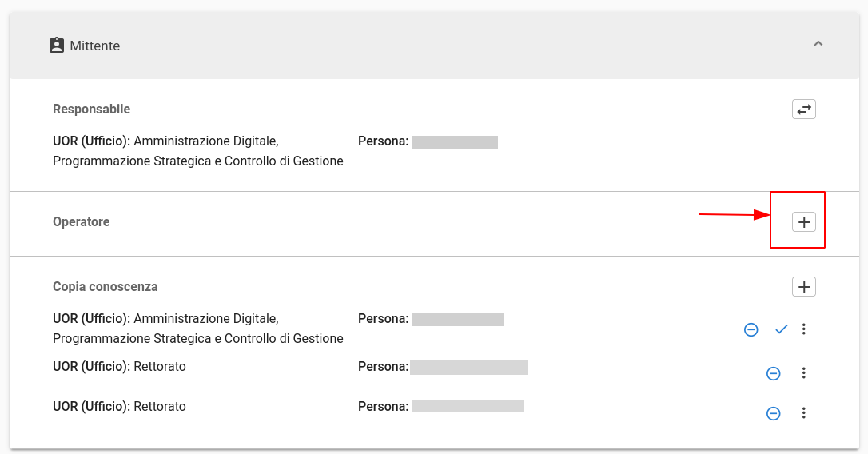This screenshot has height=454, width=868.
Task: Add an Operatore with the plus button
Action: [x=804, y=222]
